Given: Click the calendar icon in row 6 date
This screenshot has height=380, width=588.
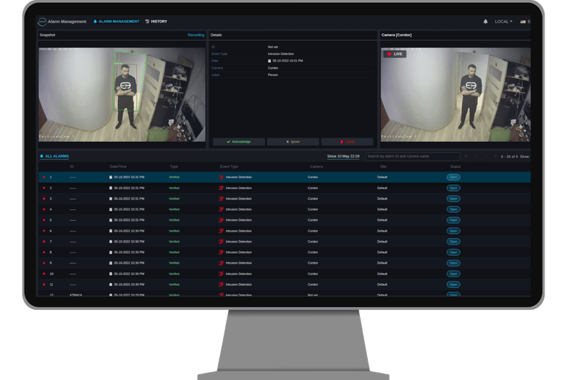Looking at the screenshot, I should coord(111,231).
